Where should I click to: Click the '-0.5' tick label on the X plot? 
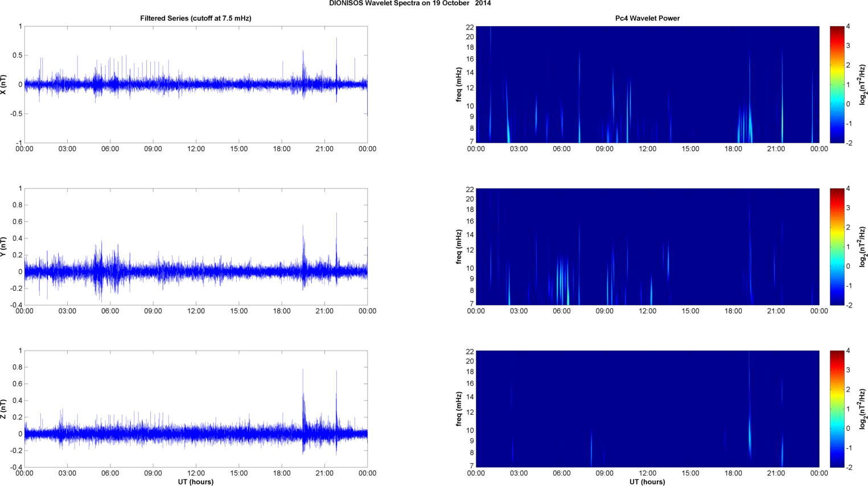[15, 114]
